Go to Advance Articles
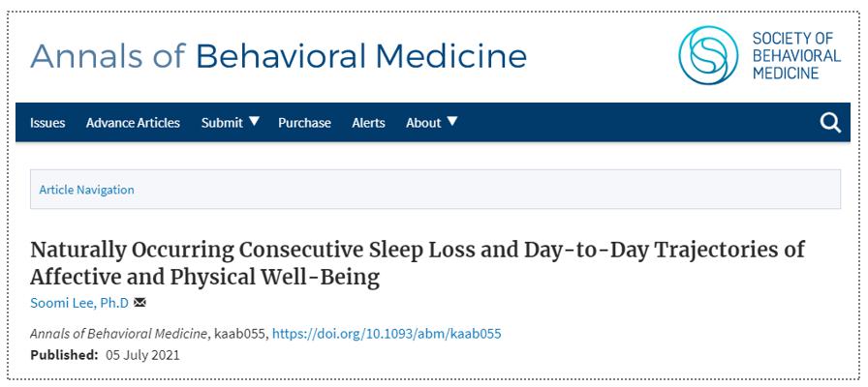The width and height of the screenshot is (868, 387). pyautogui.click(x=133, y=123)
